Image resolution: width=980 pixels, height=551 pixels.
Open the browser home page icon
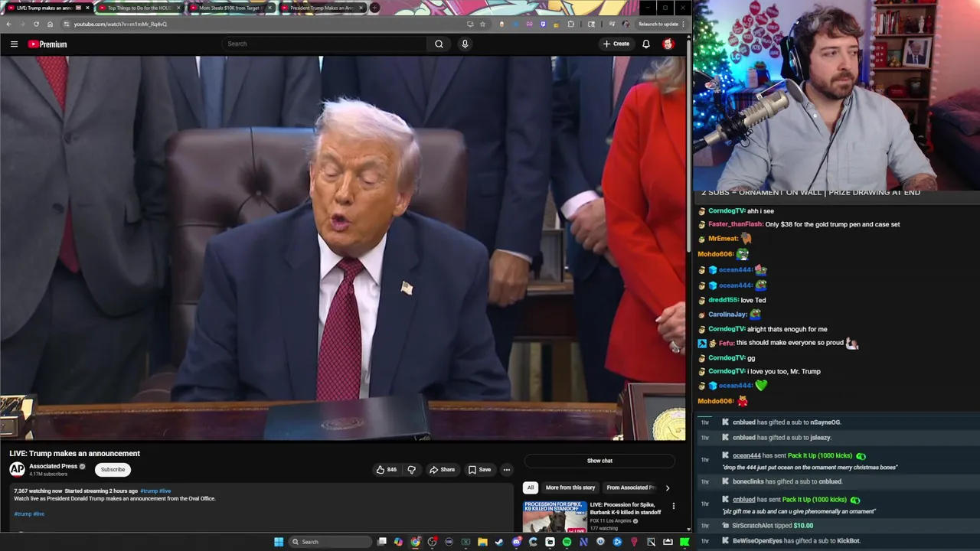point(51,24)
